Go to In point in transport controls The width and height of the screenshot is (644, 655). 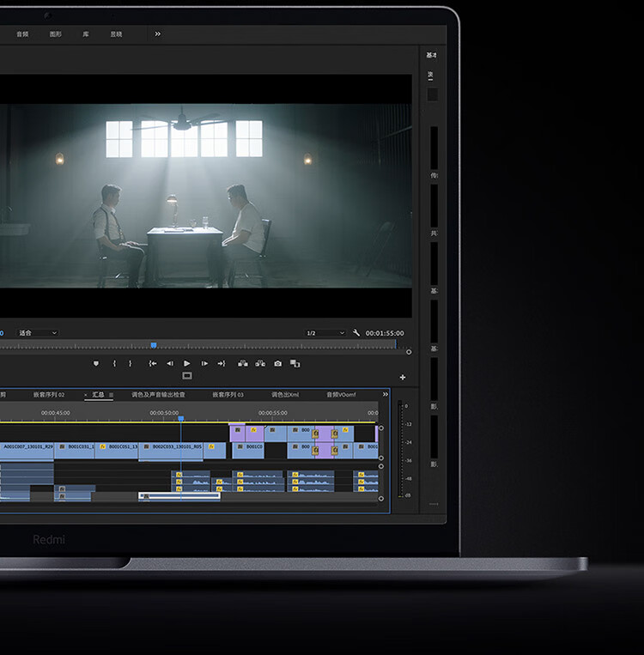pyautogui.click(x=153, y=363)
